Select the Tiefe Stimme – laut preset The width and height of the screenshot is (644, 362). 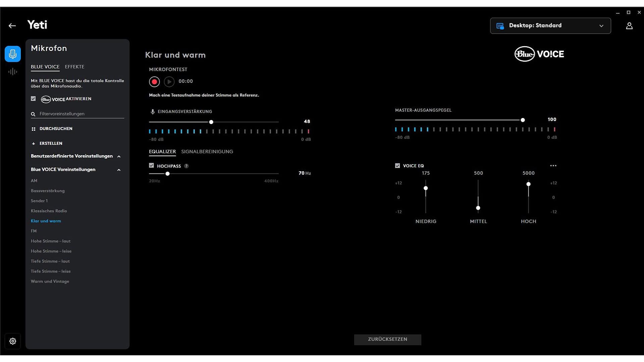click(50, 261)
